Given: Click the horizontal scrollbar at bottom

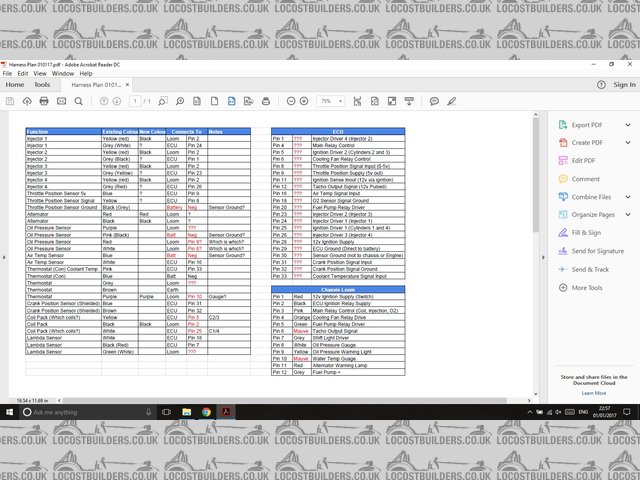Looking at the screenshot, I should point(284,400).
